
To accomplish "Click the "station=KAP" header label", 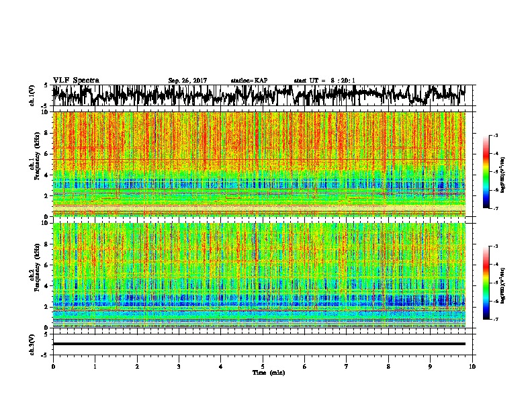I will point(249,81).
